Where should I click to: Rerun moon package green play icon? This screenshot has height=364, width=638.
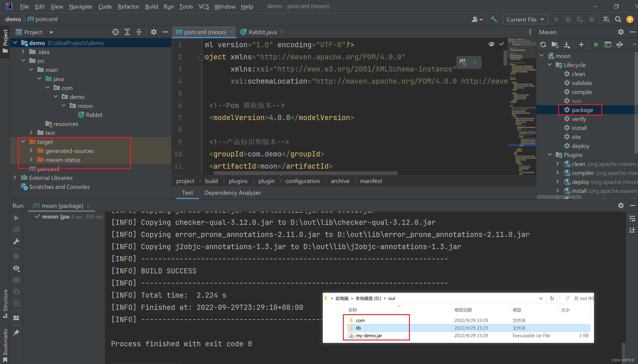click(x=16, y=218)
